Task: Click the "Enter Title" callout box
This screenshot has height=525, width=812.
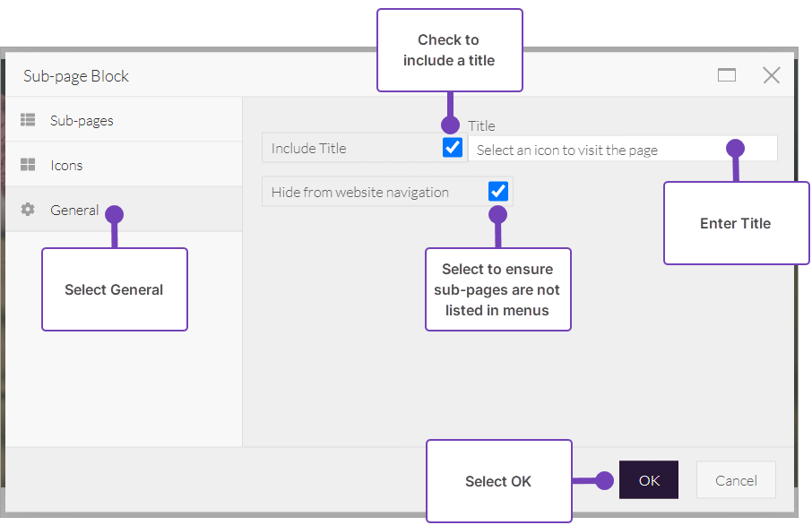Action: 736,223
